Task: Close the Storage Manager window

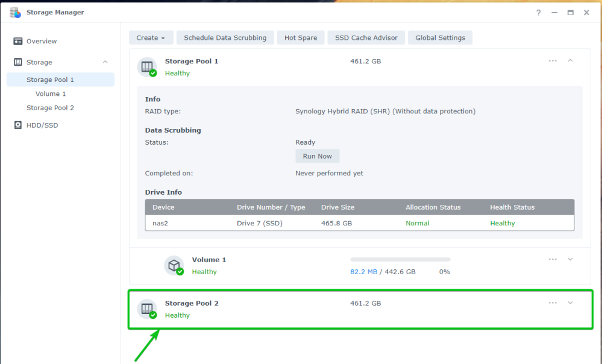Action: (x=586, y=13)
